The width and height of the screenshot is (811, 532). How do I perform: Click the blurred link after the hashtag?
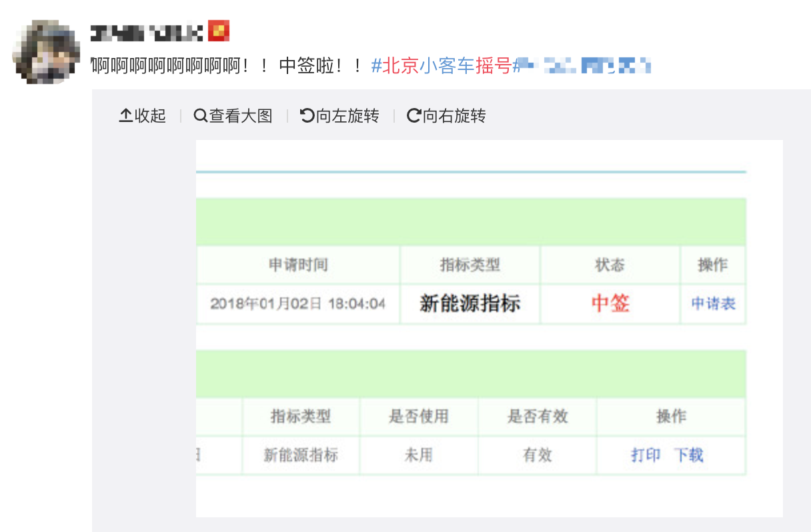(x=584, y=65)
